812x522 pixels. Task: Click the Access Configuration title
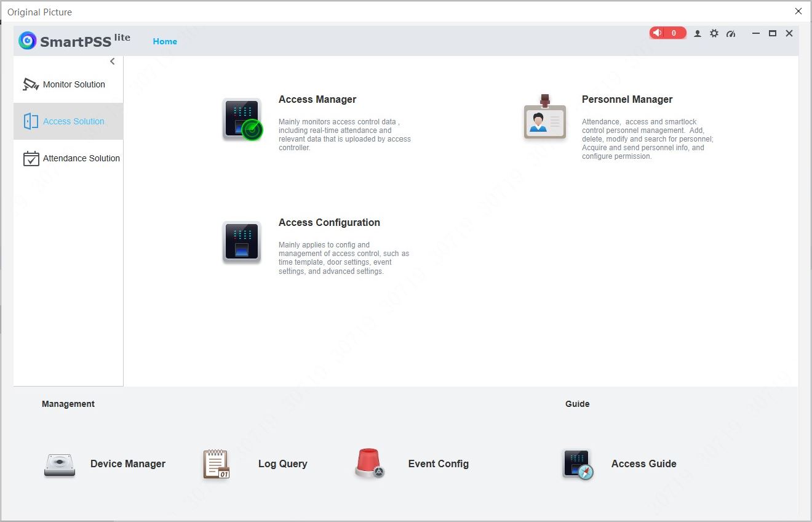329,222
